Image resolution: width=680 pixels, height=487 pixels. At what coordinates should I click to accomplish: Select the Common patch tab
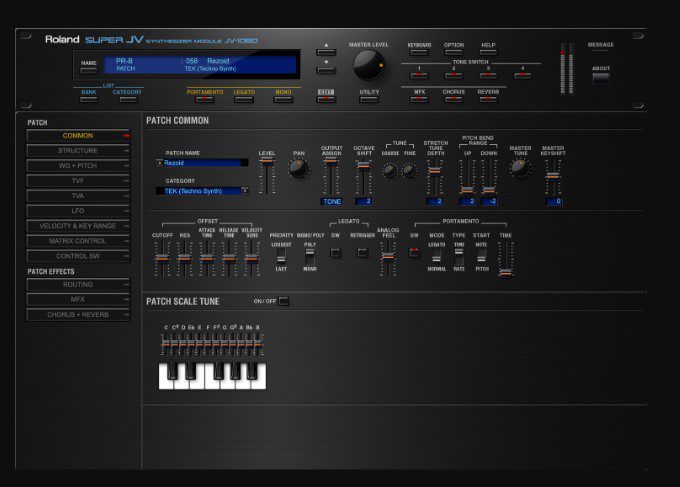(x=78, y=136)
